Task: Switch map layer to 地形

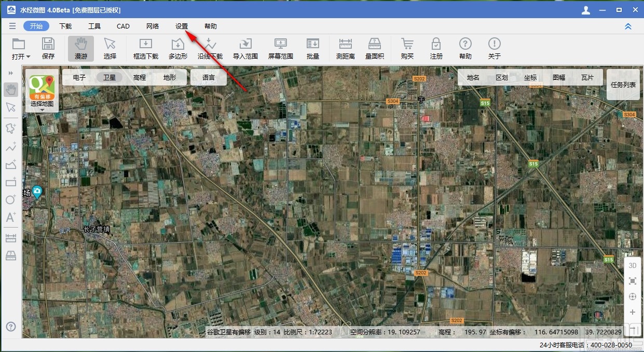Action: point(170,78)
